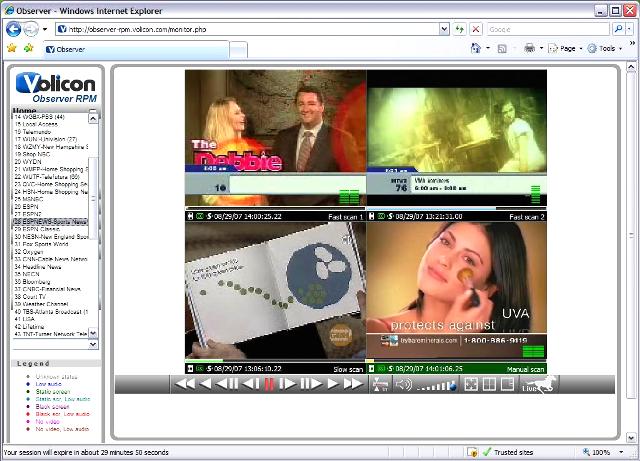
Task: Click the Slow scan timeline progress bar
Action: (x=276, y=361)
